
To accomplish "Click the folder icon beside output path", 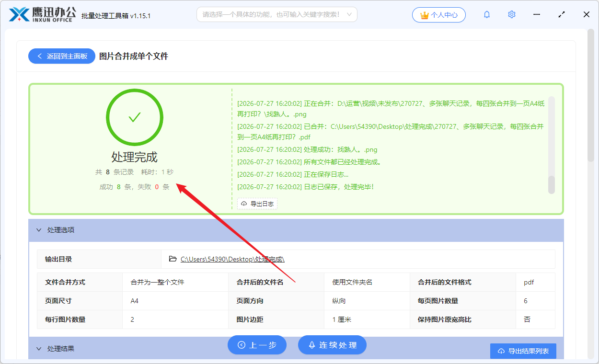I will point(173,259).
